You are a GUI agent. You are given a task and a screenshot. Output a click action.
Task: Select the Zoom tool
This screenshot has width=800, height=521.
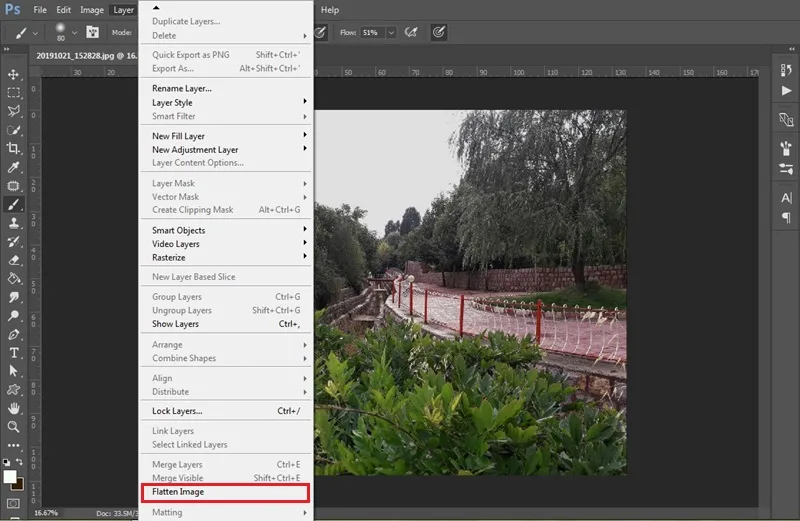click(x=13, y=427)
